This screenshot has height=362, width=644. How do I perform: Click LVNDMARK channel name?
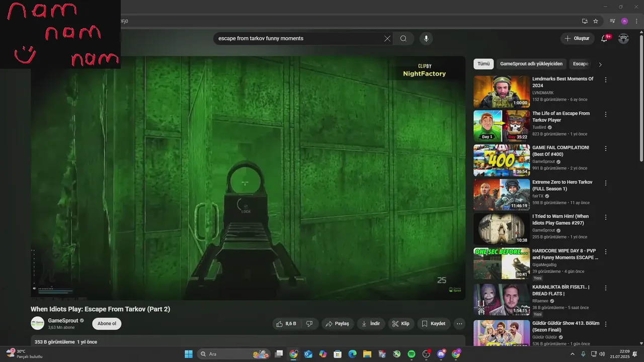[x=543, y=93]
